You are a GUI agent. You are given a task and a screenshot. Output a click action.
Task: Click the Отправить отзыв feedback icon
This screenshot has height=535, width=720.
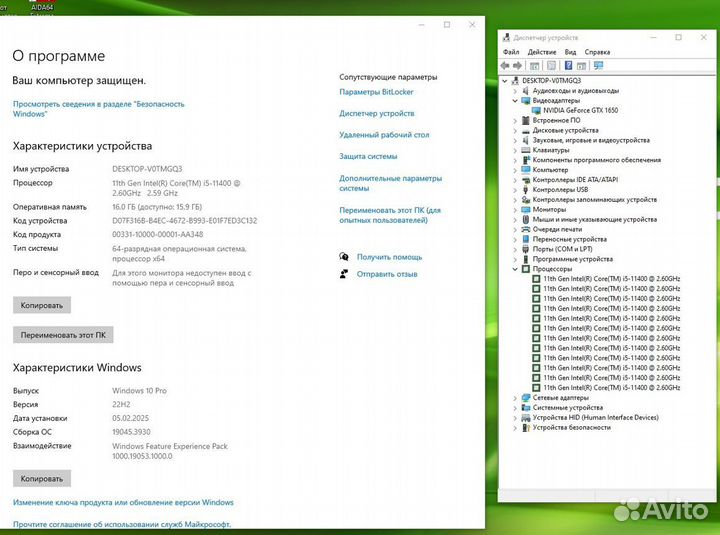pos(344,274)
